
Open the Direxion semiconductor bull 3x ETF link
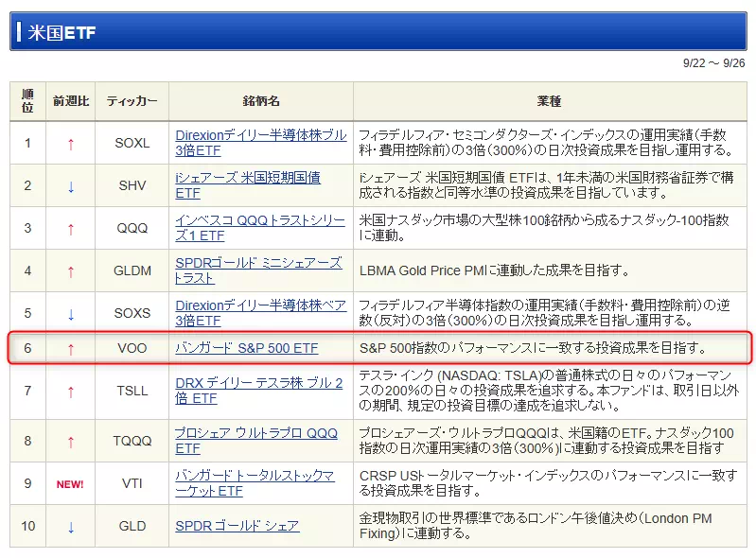click(260, 135)
